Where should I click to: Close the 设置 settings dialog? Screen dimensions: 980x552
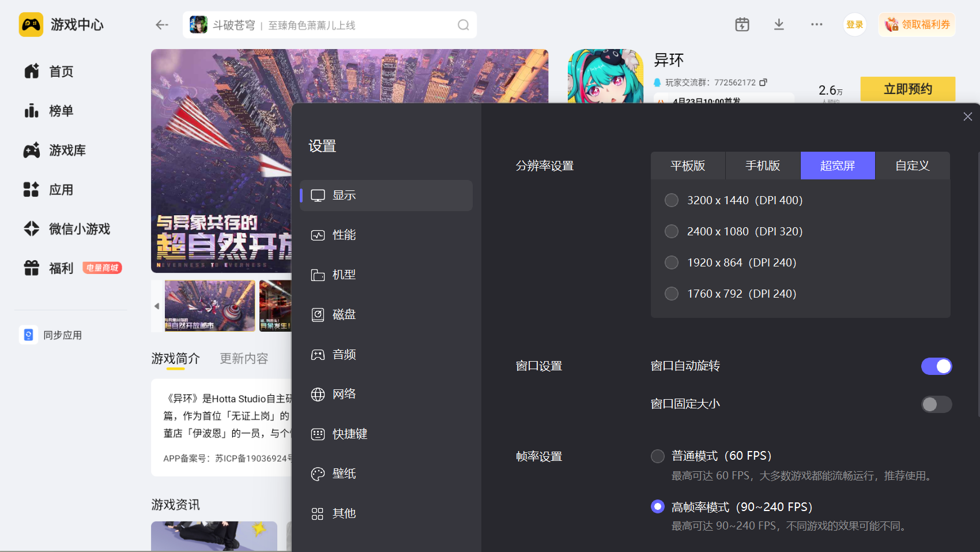(x=968, y=117)
